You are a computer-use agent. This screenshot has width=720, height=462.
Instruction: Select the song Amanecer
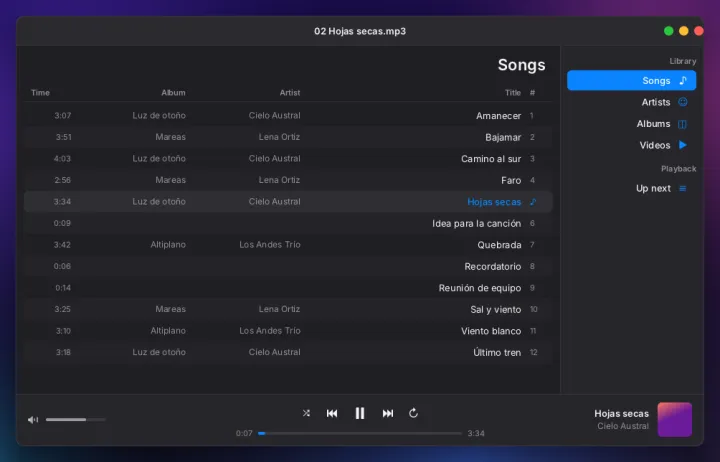click(x=288, y=115)
